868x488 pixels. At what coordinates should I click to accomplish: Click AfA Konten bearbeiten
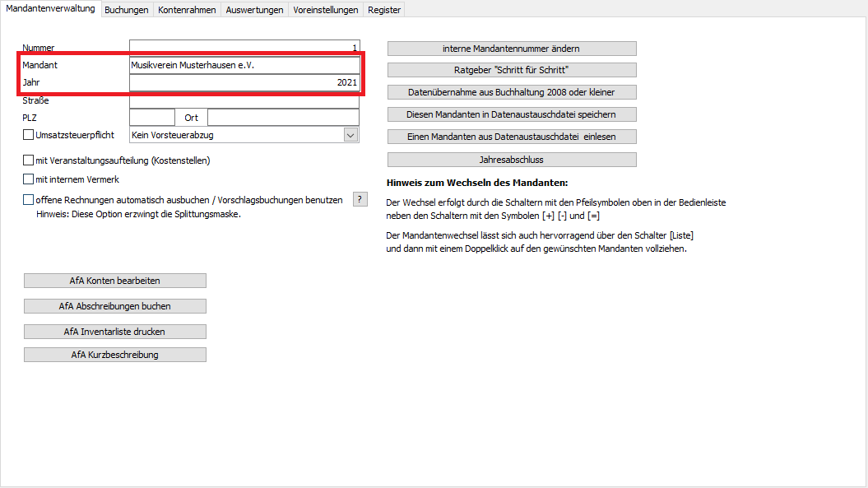pos(114,281)
